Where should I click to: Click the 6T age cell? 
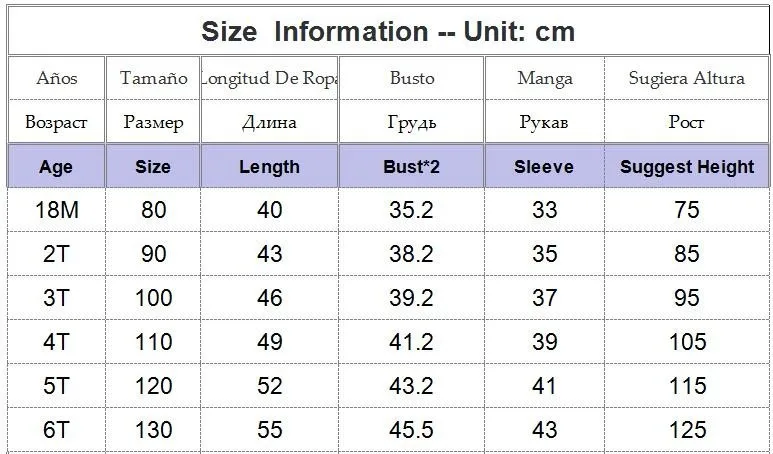56,431
